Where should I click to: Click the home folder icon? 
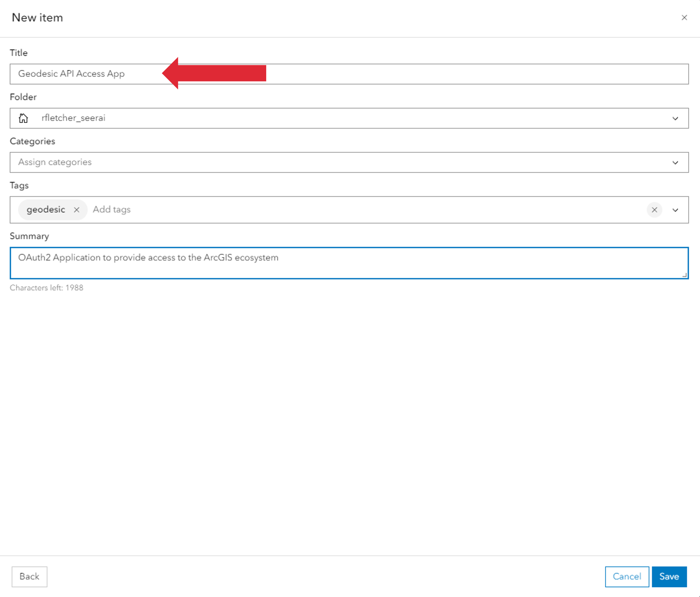point(23,118)
